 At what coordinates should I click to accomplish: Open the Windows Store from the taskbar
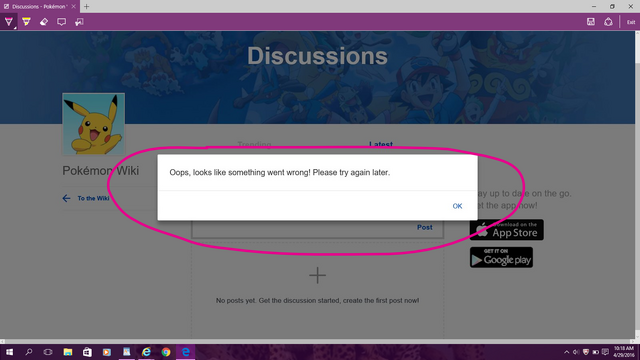click(x=87, y=352)
